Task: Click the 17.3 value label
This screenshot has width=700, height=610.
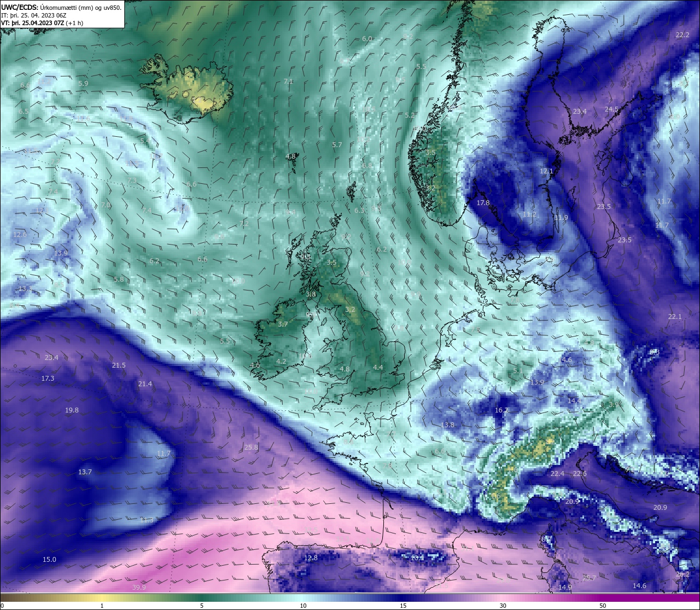Action: (48, 378)
